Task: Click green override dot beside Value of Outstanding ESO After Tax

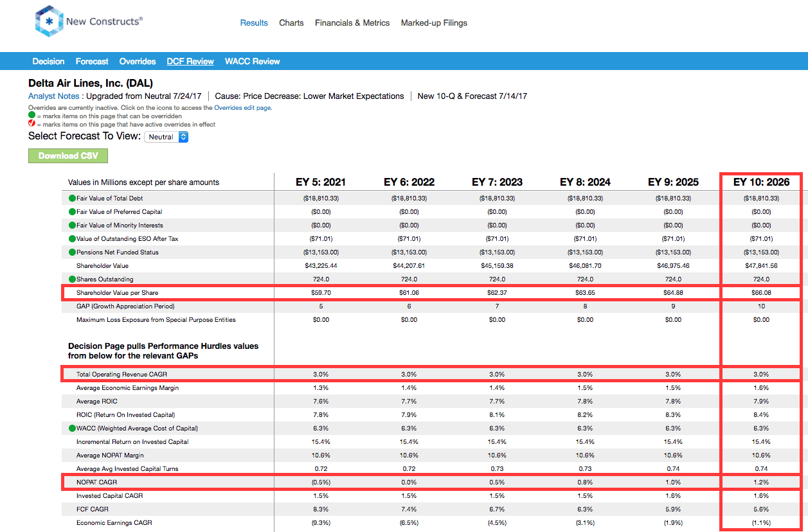Action: [72, 238]
